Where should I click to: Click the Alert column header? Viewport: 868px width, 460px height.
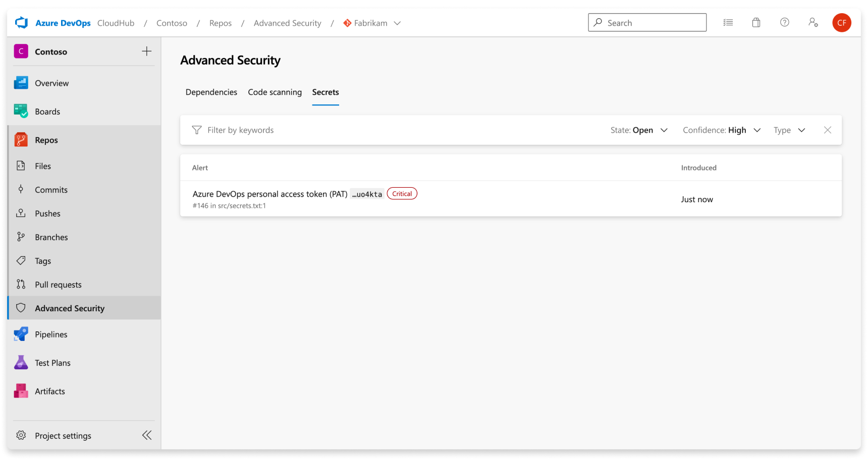tap(200, 167)
